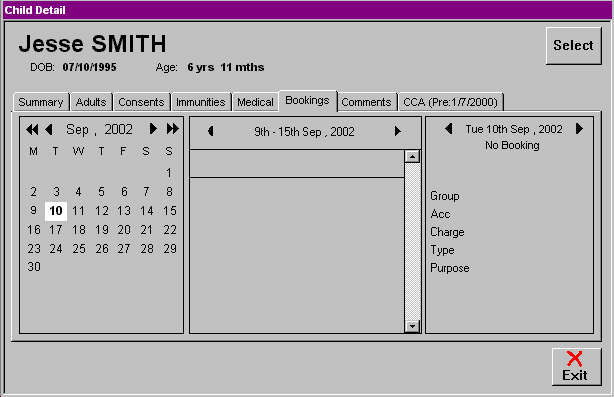The height and width of the screenshot is (397, 614).
Task: Go to next day after Tue 10th Sep
Action: click(x=579, y=128)
